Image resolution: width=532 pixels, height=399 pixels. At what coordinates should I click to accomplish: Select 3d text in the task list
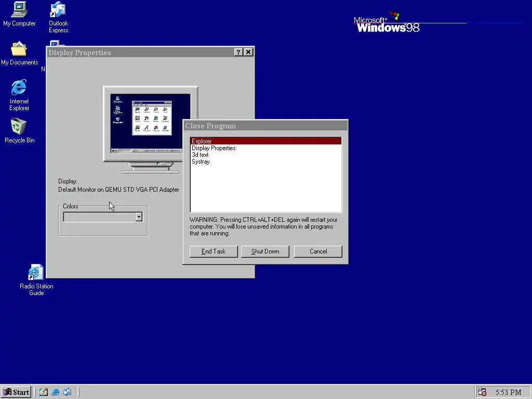click(x=266, y=155)
